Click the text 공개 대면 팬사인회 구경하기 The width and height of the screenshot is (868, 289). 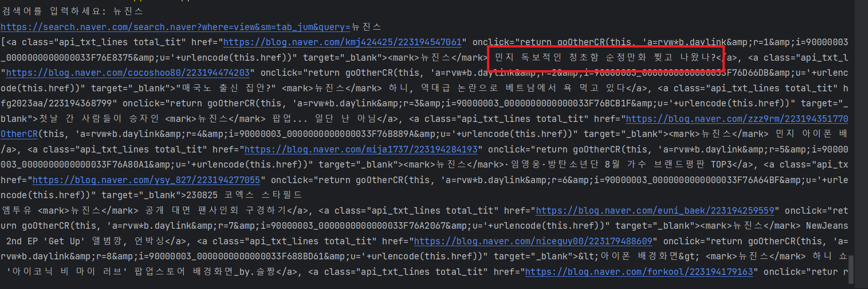pos(215,210)
